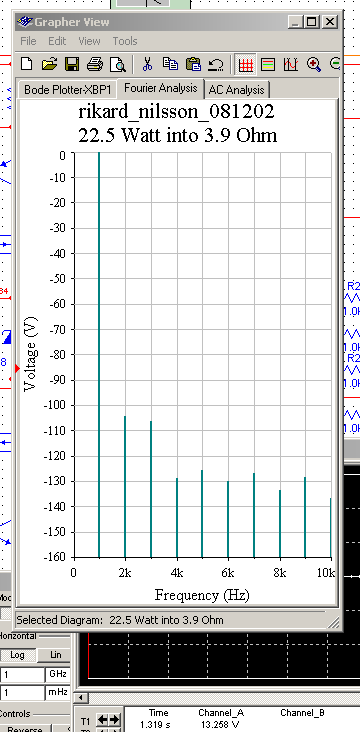Open the Tools menu in Grapher View

click(125, 41)
